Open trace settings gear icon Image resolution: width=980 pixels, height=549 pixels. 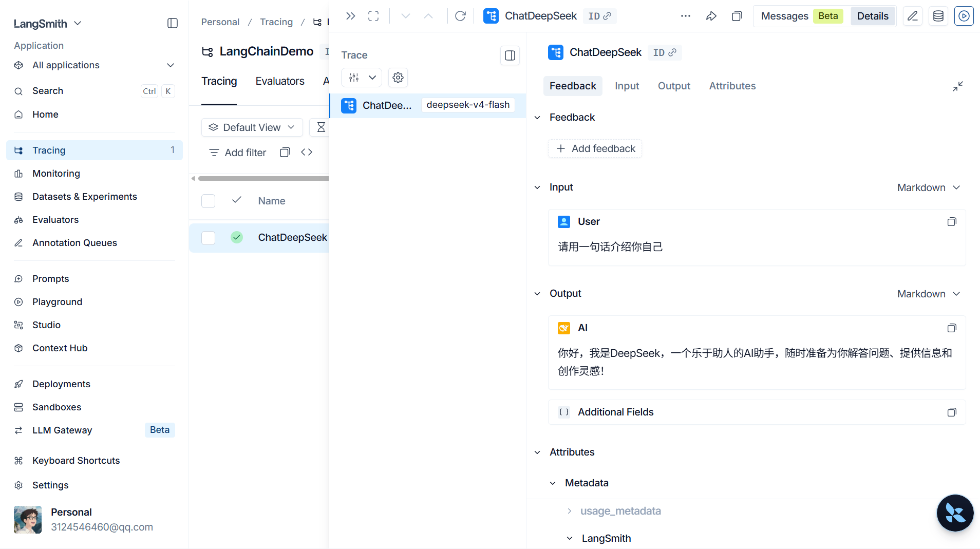tap(398, 78)
